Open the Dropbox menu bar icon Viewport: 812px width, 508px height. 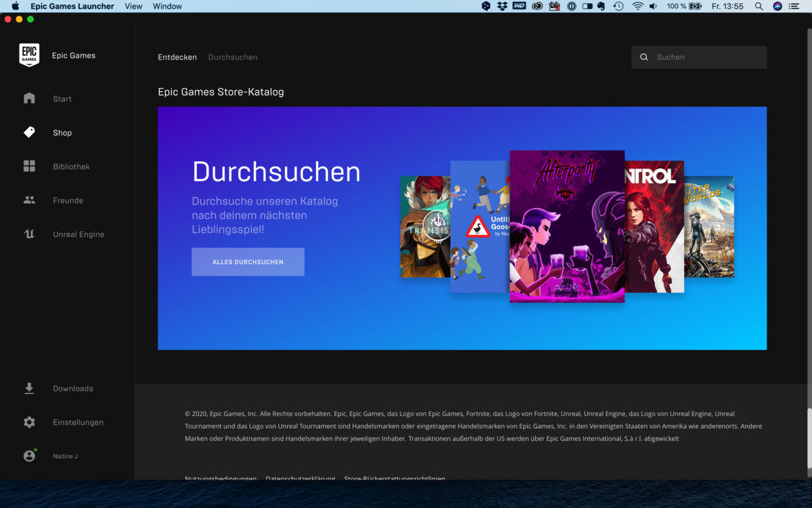(x=502, y=6)
